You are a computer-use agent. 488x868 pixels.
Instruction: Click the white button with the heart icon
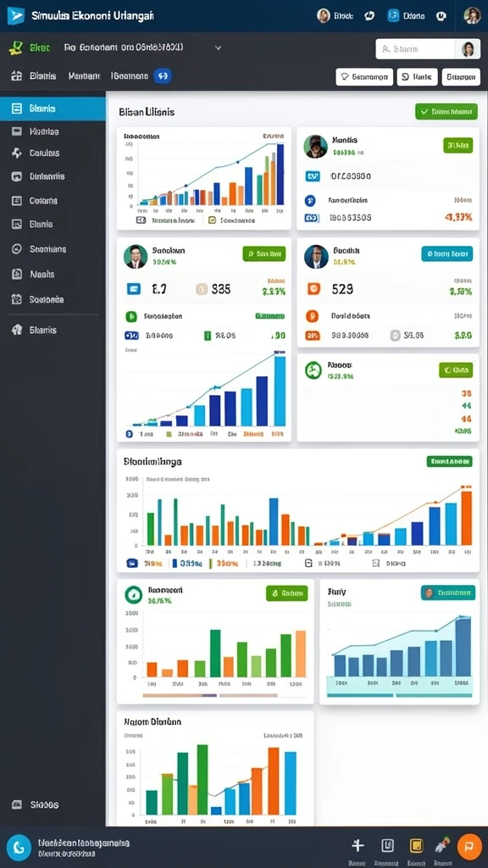click(x=364, y=77)
